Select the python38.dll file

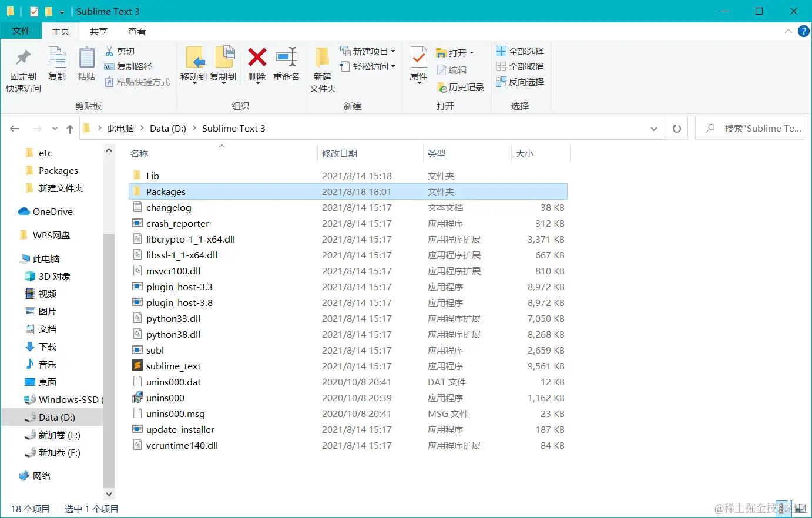tap(348, 334)
